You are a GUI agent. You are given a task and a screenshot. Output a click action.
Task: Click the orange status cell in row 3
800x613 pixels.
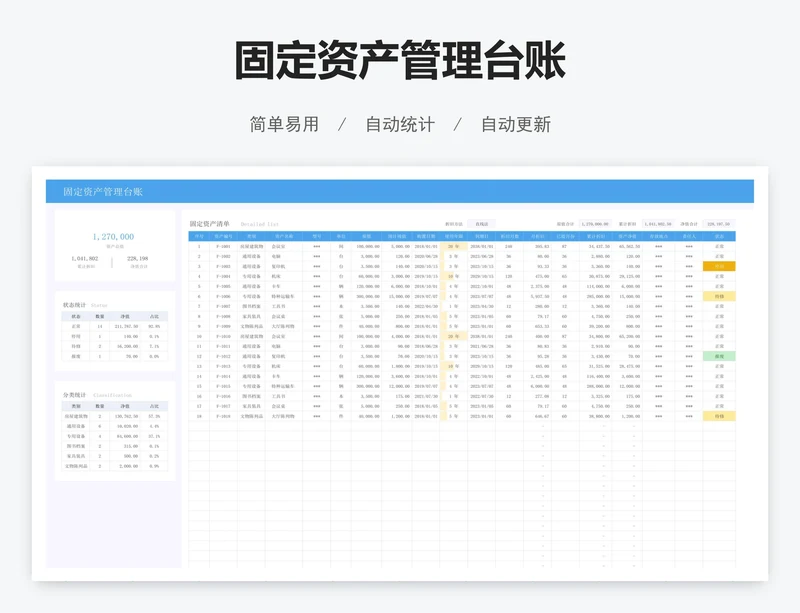tap(719, 266)
